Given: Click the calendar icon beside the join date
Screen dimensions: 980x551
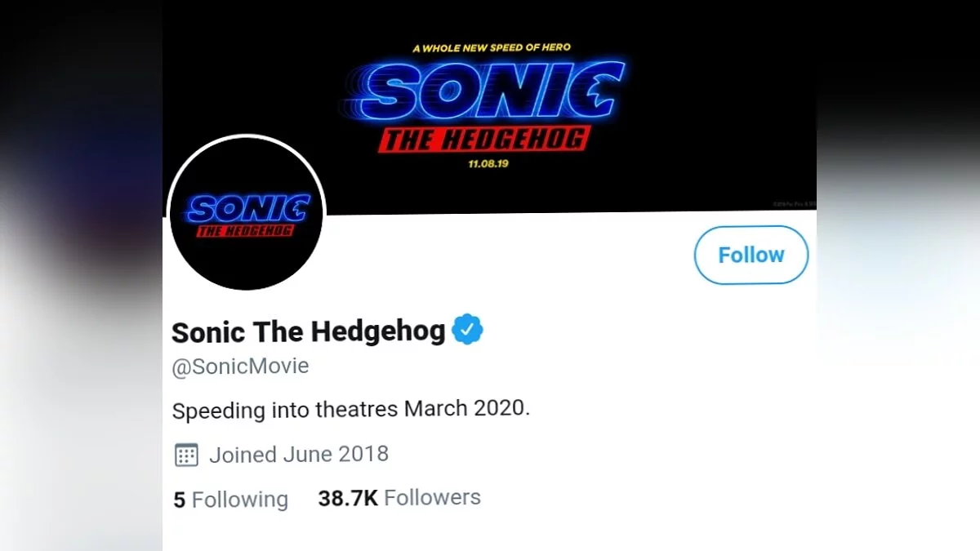Looking at the screenshot, I should [x=187, y=455].
